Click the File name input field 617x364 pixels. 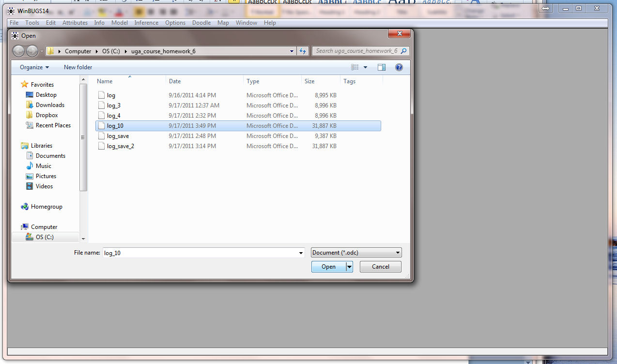click(199, 253)
